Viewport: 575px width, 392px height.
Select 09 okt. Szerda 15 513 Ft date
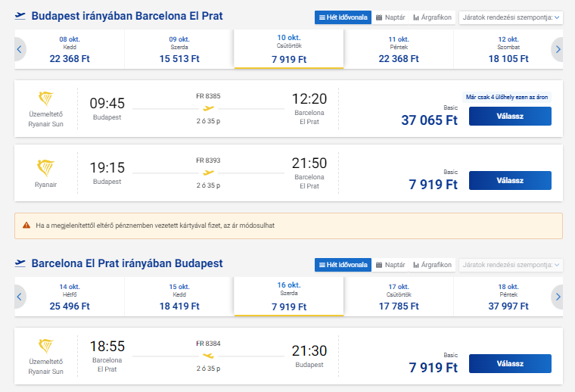179,49
